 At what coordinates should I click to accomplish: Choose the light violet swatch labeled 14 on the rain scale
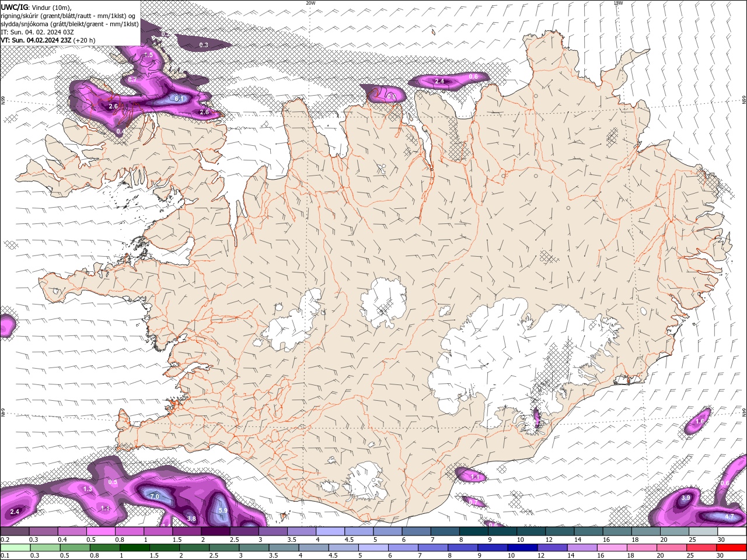tap(581, 548)
